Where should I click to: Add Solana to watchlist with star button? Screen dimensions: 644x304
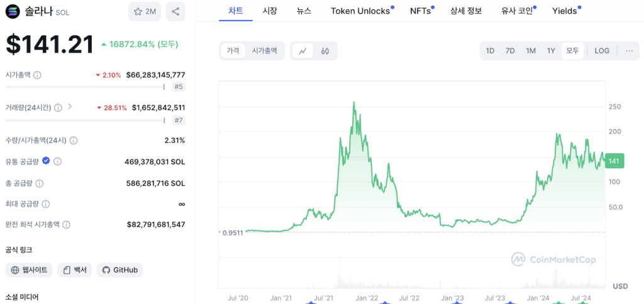[x=145, y=11]
